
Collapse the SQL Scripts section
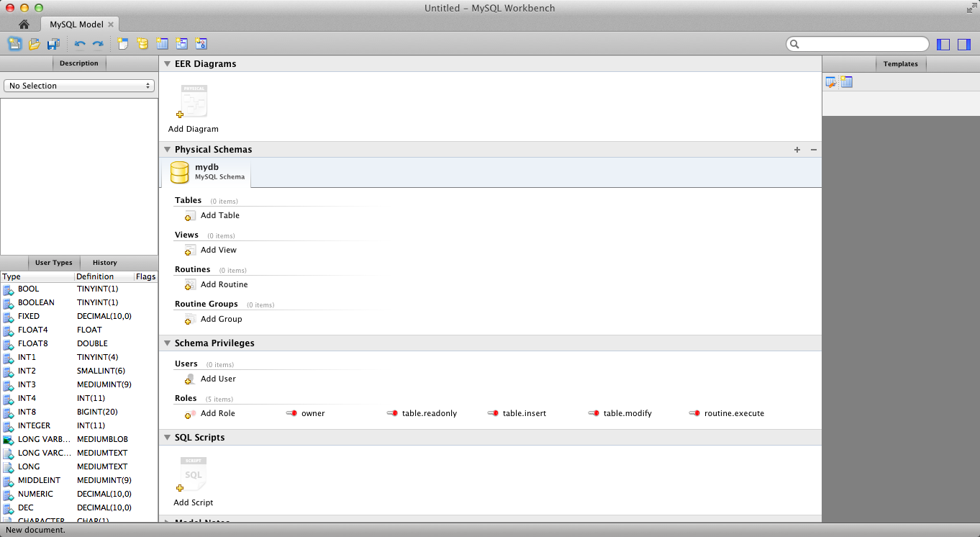[167, 438]
